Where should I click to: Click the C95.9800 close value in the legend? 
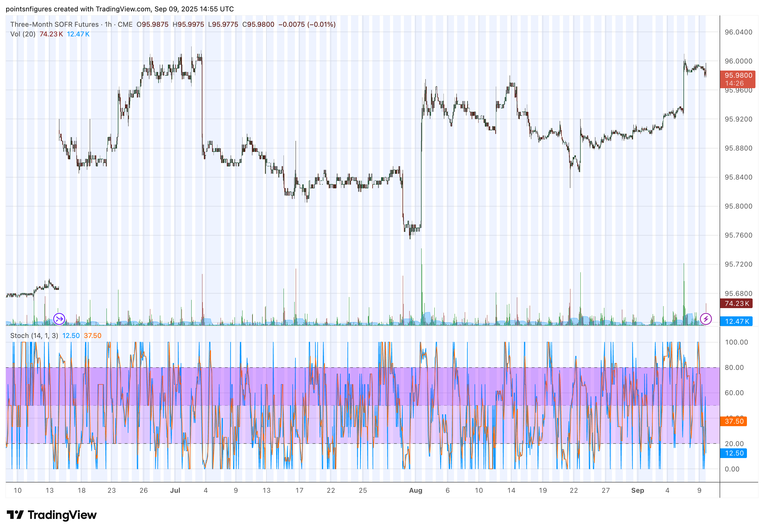(x=258, y=24)
